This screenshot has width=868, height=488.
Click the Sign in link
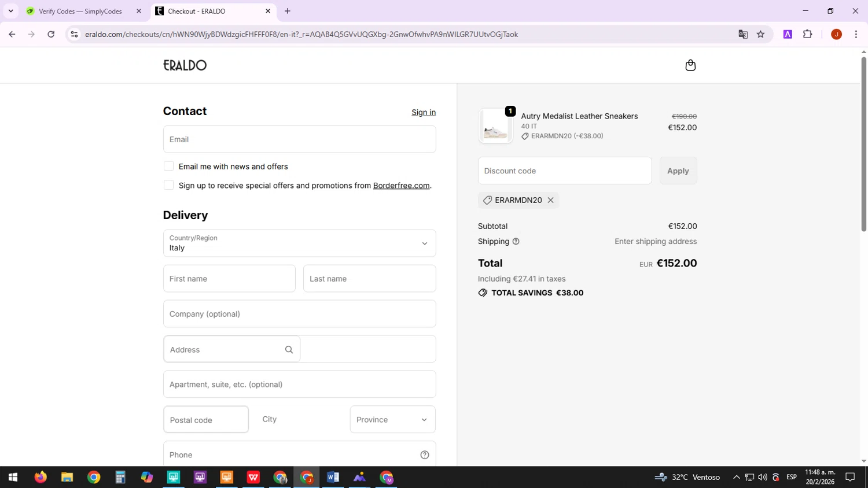click(x=424, y=112)
